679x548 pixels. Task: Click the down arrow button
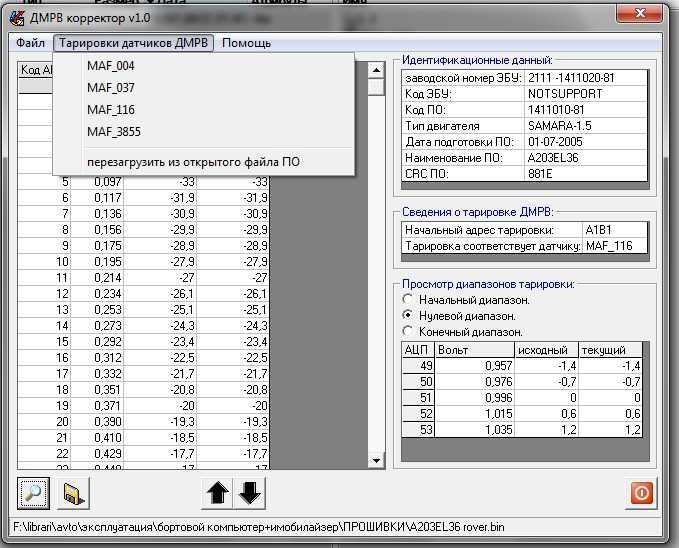(x=249, y=493)
